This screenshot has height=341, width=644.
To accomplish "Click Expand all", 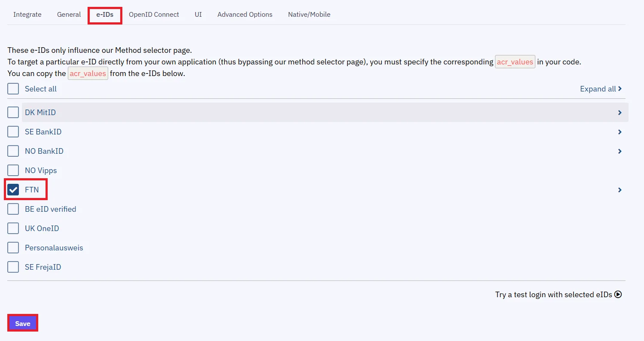I will [601, 89].
